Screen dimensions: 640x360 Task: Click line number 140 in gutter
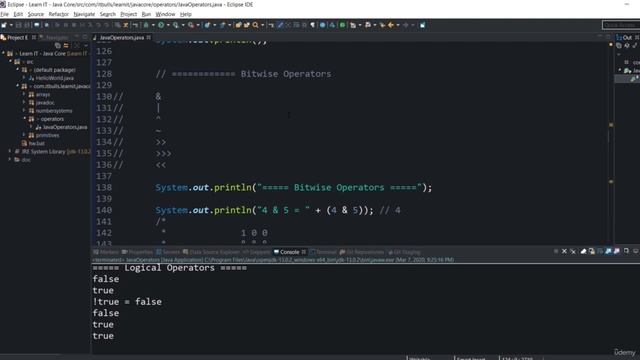(104, 210)
